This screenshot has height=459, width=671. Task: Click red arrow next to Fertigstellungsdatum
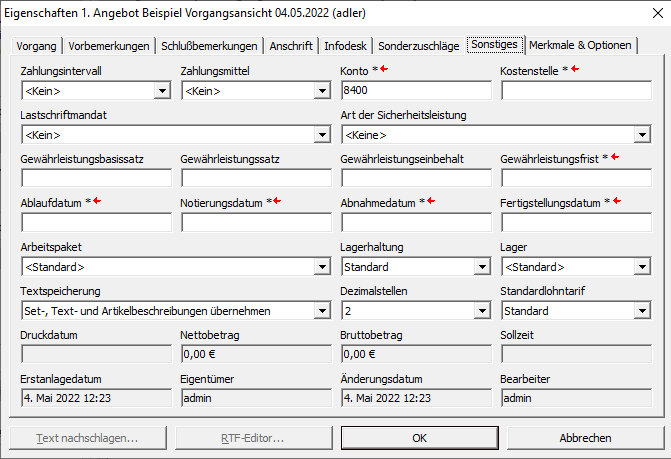tap(617, 202)
